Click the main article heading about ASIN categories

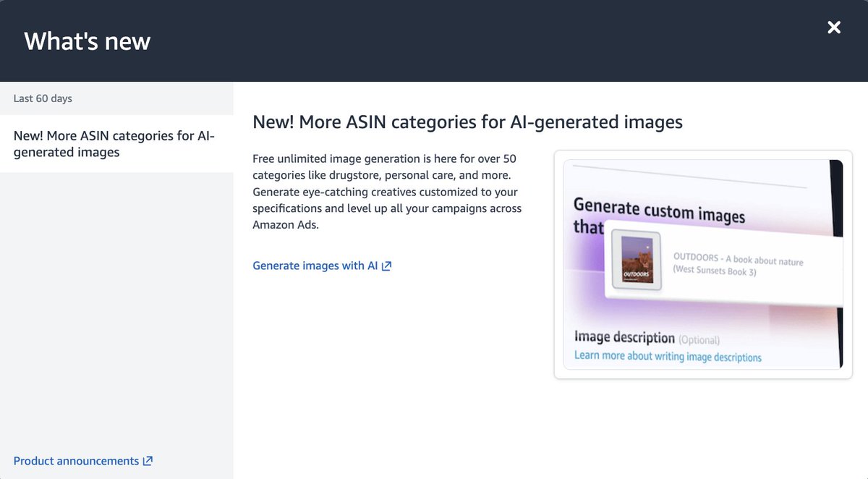467,122
